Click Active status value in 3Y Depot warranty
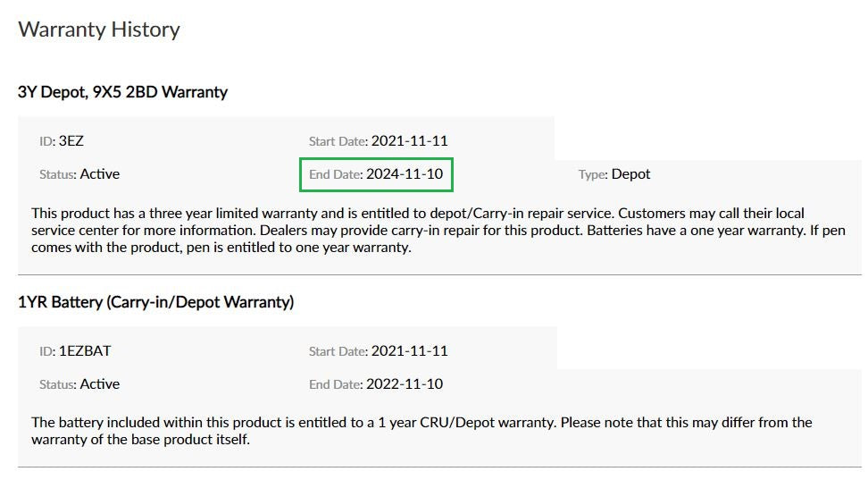This screenshot has width=868, height=480. [100, 174]
